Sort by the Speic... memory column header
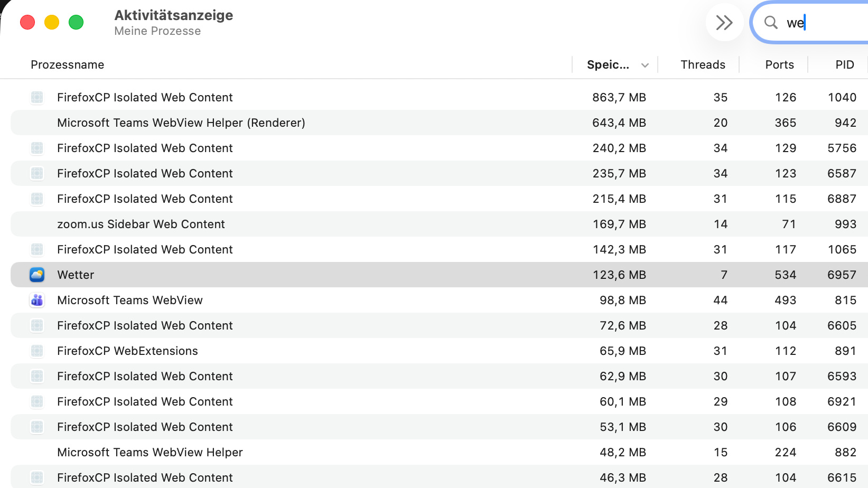The width and height of the screenshot is (868, 488). (x=615, y=64)
